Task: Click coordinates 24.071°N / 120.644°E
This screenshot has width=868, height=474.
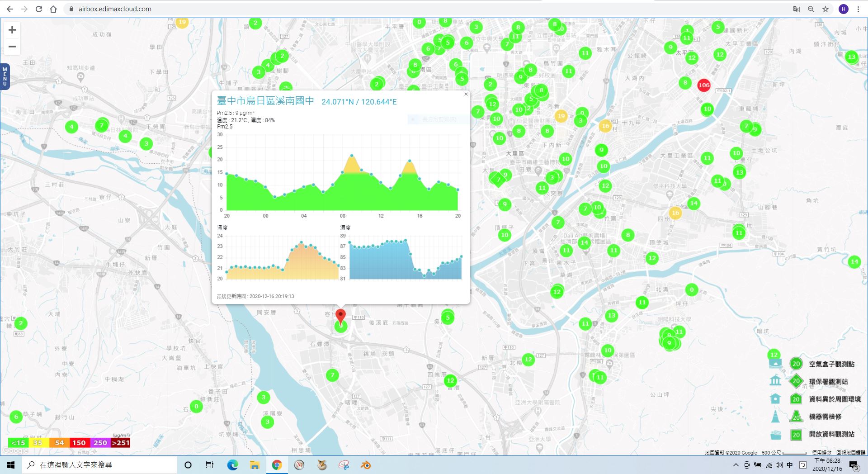Action: [x=359, y=102]
